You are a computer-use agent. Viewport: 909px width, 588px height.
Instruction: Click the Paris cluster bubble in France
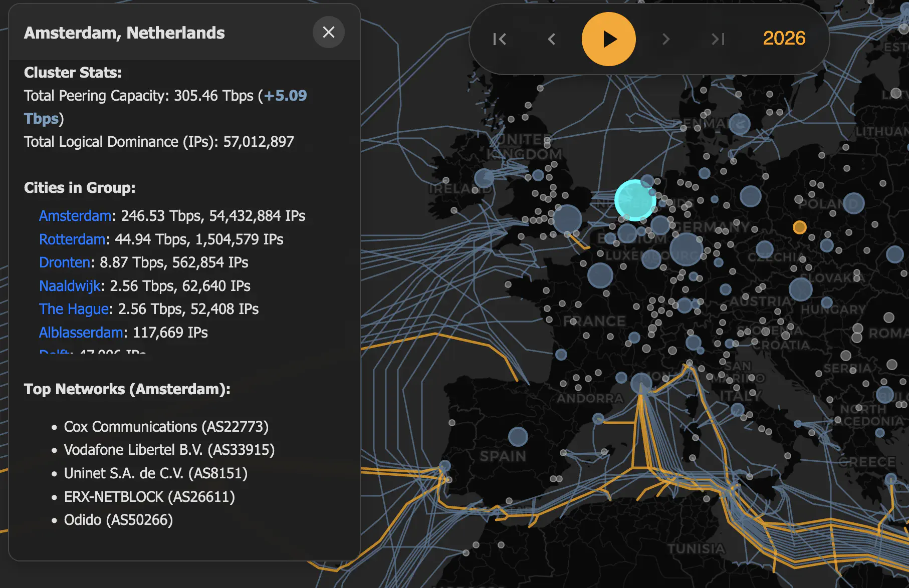click(600, 275)
